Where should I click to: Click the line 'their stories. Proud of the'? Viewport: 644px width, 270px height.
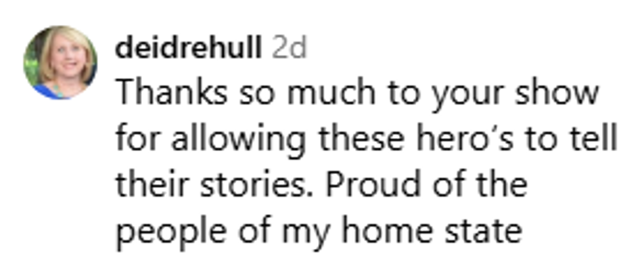click(x=321, y=185)
